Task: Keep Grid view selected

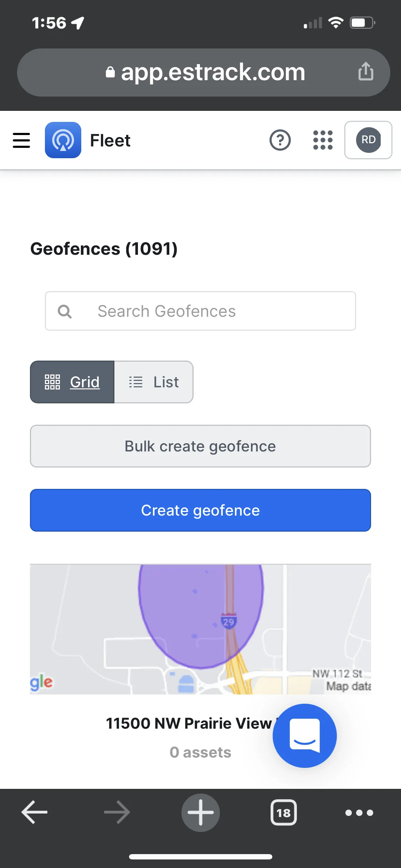Action: (x=72, y=382)
